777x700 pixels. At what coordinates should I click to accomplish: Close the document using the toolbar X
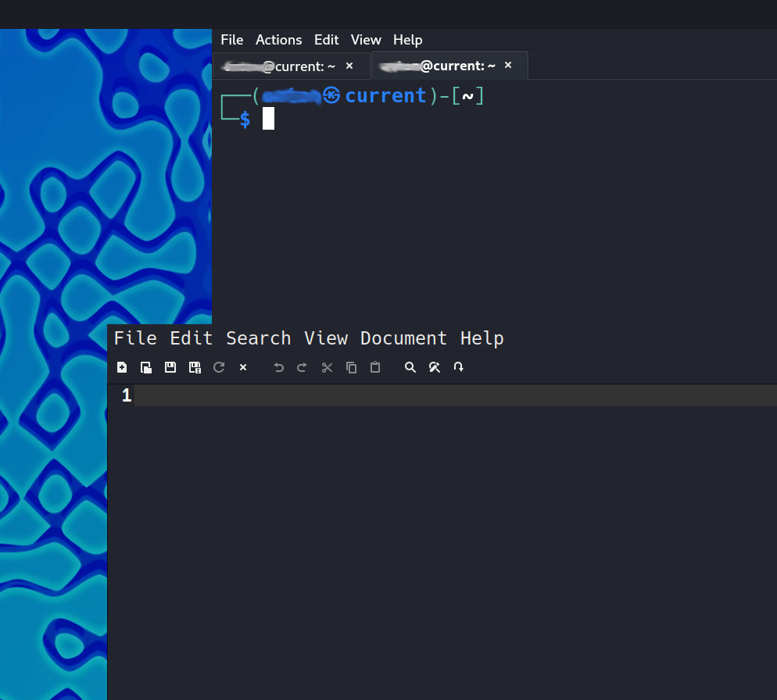coord(243,367)
